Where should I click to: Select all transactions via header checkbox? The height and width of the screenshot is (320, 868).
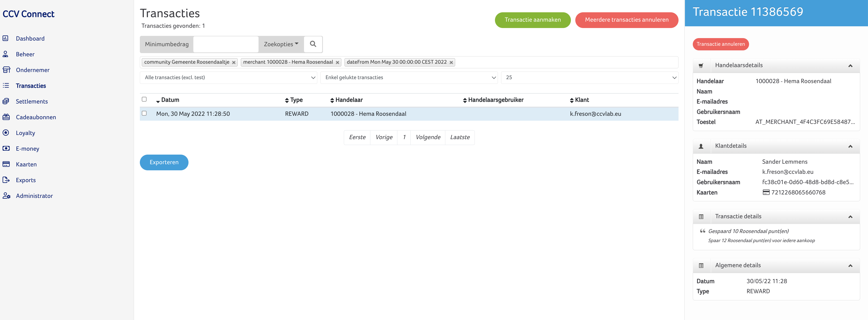click(144, 99)
